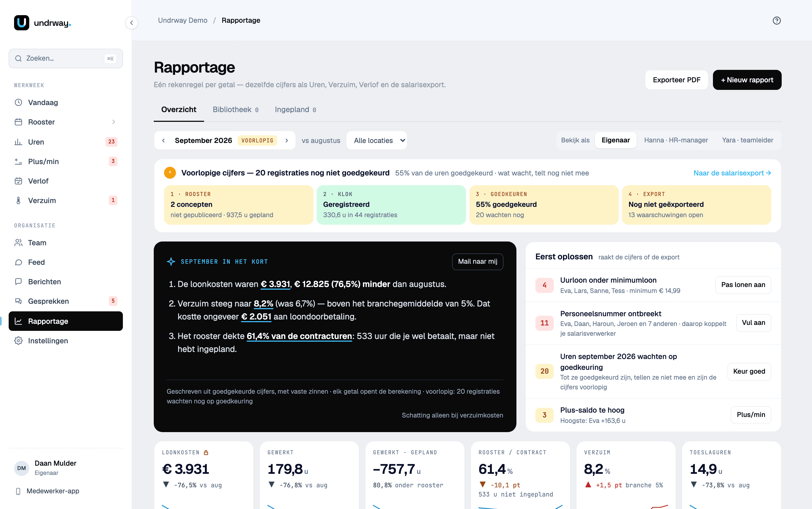Viewport: 812px width, 509px height.
Task: Open the 3 · Goedkeuren step card
Action: tap(543, 205)
